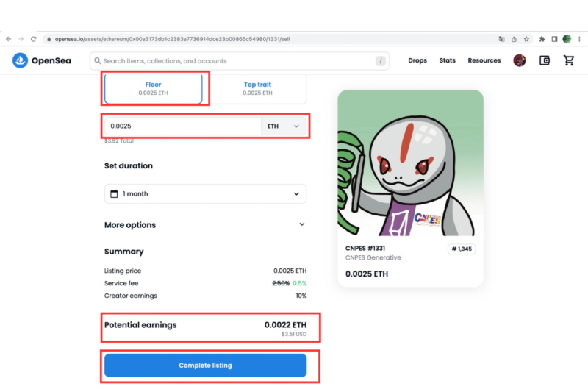588x392 pixels.
Task: Open the Stats menu
Action: tap(448, 61)
